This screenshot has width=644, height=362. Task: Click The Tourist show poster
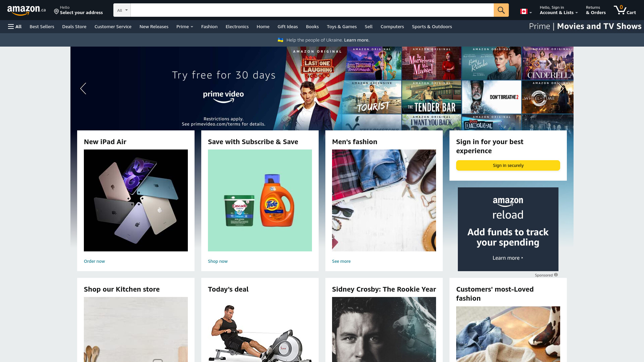pos(372,97)
